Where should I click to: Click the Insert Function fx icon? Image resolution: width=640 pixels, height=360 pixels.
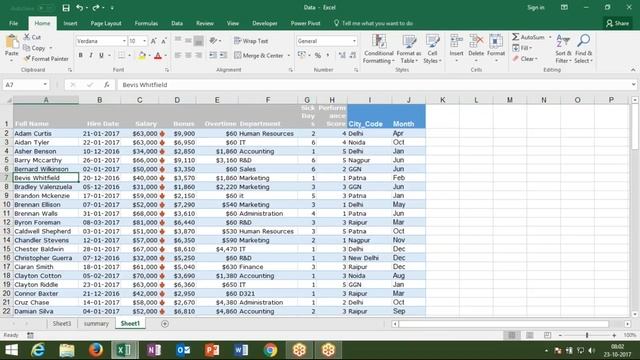[107, 85]
